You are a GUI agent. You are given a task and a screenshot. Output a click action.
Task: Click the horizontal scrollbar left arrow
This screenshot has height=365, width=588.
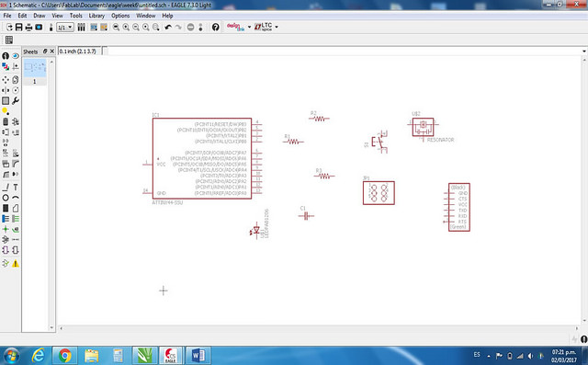pyautogui.click(x=62, y=328)
